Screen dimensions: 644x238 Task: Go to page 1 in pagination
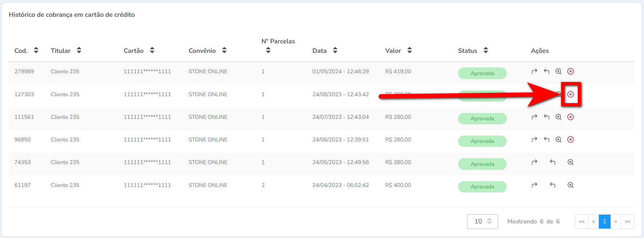pyautogui.click(x=604, y=221)
